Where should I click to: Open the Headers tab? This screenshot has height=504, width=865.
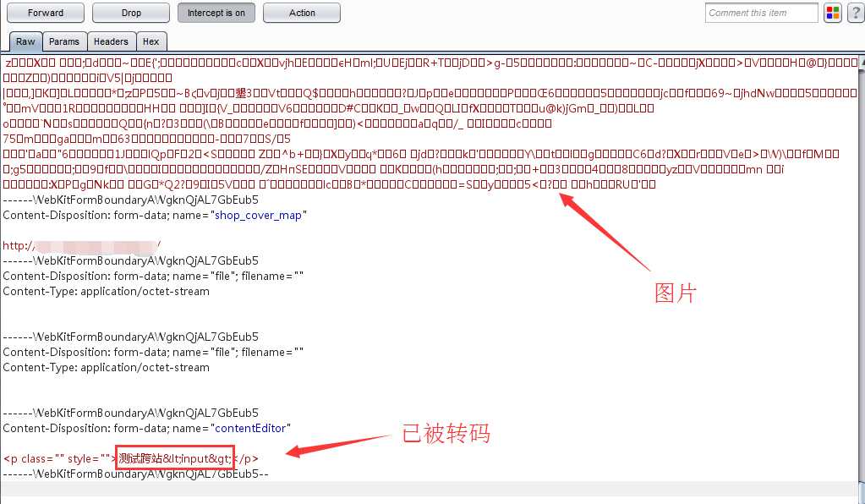pyautogui.click(x=111, y=41)
